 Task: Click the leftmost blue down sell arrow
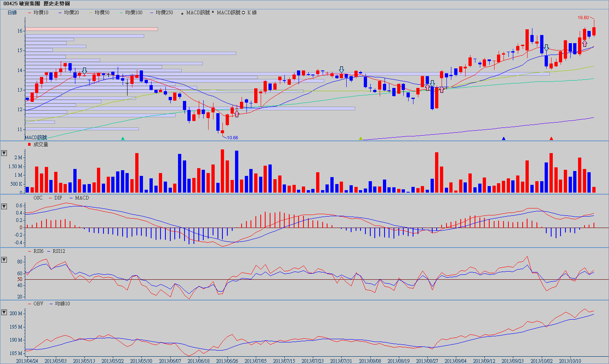(x=84, y=71)
